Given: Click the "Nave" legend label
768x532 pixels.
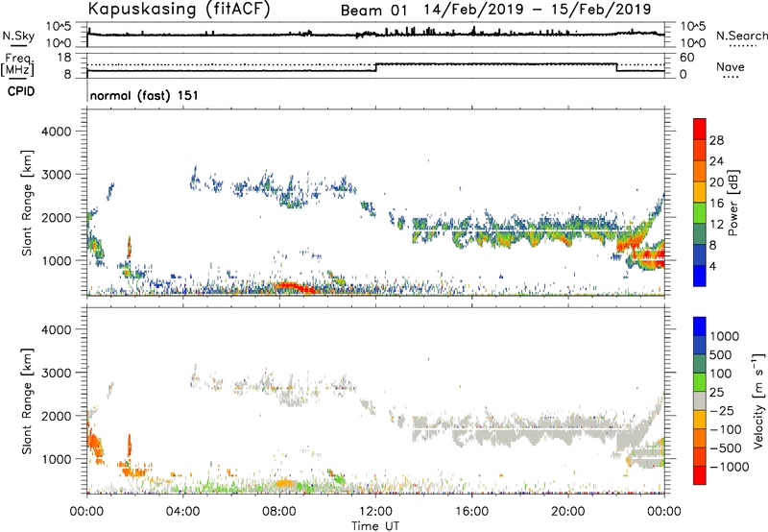Looking at the screenshot, I should (x=731, y=66).
